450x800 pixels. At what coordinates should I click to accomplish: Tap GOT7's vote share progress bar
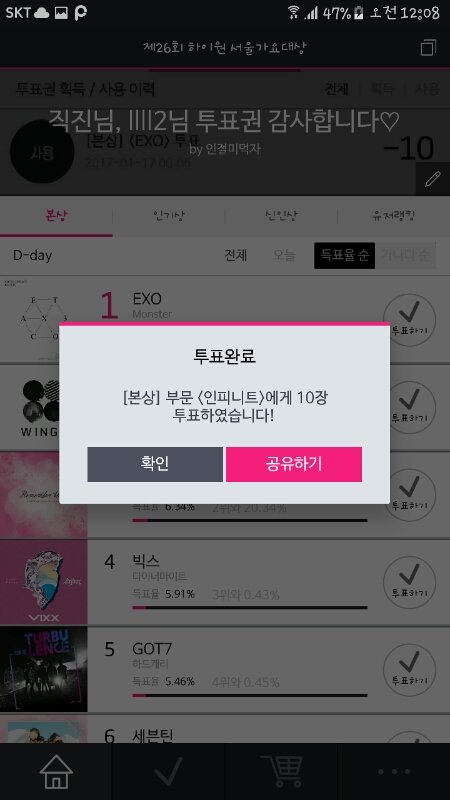pyautogui.click(x=249, y=695)
